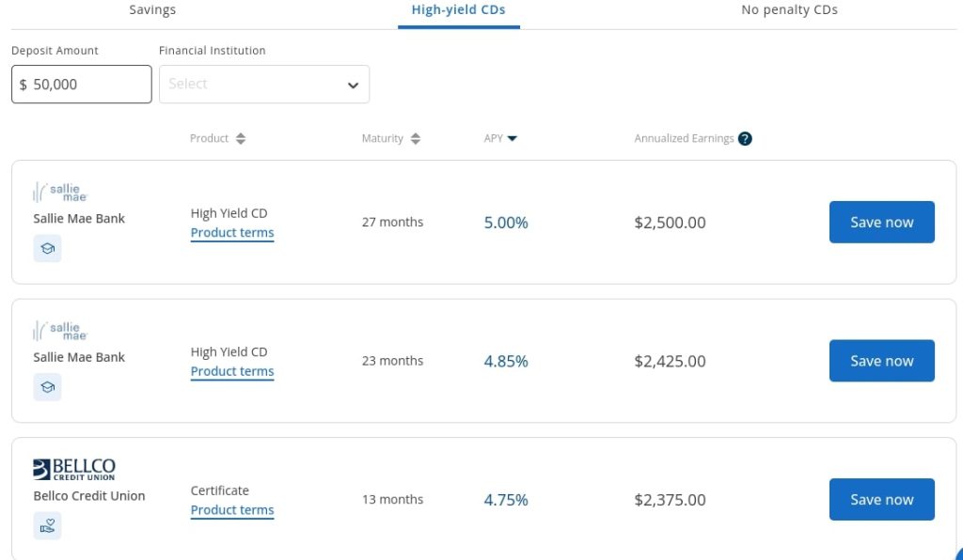Click Save now for Bellco 13-month Certificate
The width and height of the screenshot is (963, 560).
pos(881,500)
